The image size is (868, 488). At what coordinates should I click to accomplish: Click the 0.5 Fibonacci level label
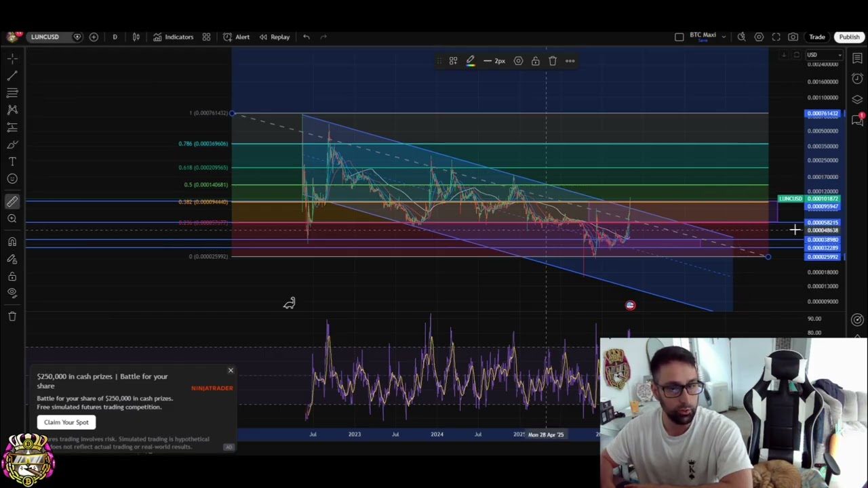pos(206,184)
